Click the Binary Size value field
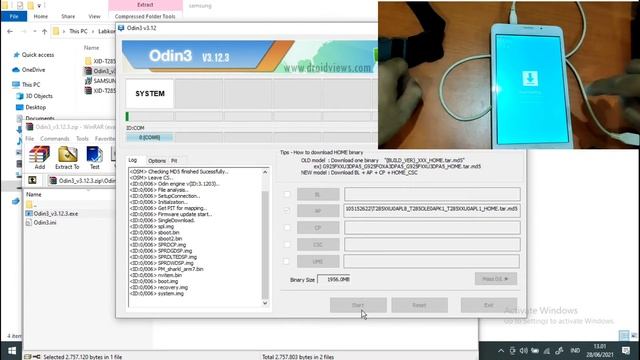640x360 pixels. point(334,279)
